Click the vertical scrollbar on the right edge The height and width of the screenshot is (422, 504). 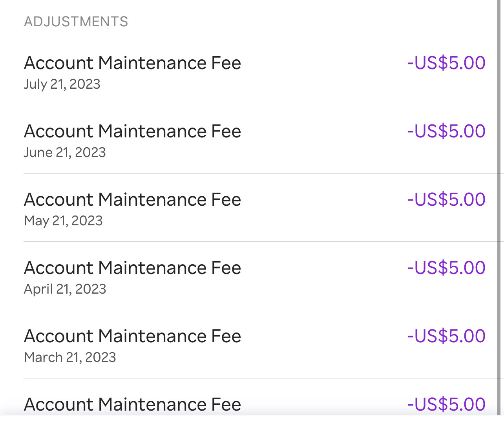pyautogui.click(x=499, y=208)
